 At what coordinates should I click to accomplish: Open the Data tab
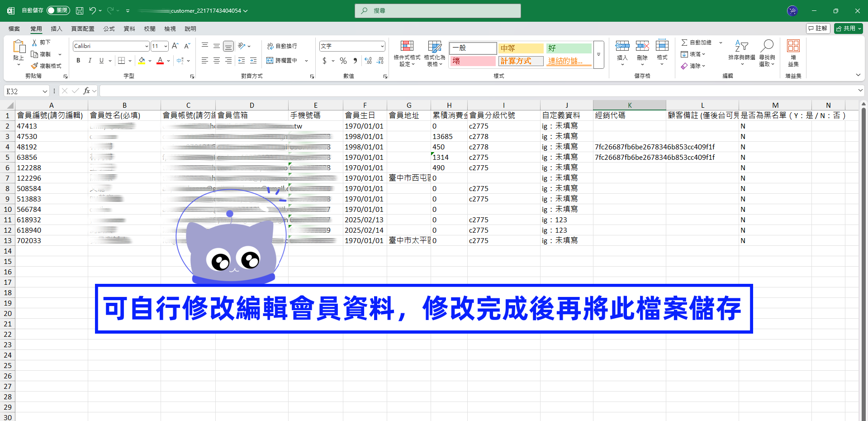coord(129,29)
